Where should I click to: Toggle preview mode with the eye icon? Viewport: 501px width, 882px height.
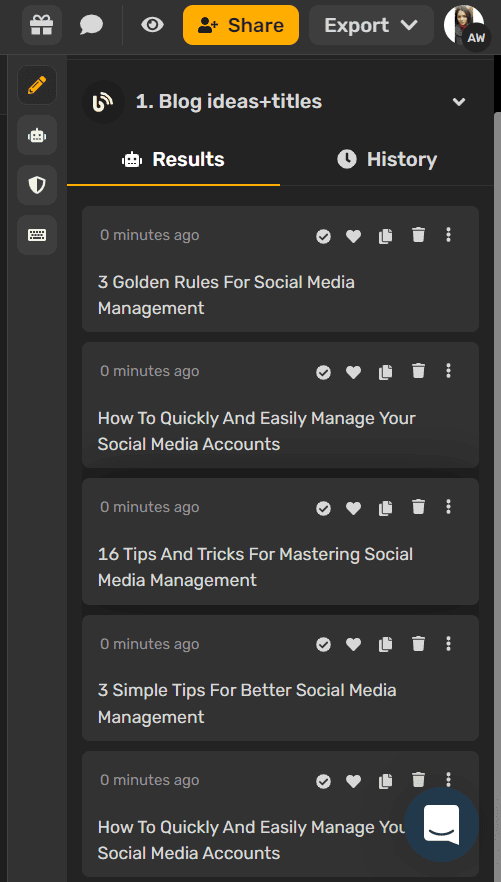pyautogui.click(x=152, y=25)
